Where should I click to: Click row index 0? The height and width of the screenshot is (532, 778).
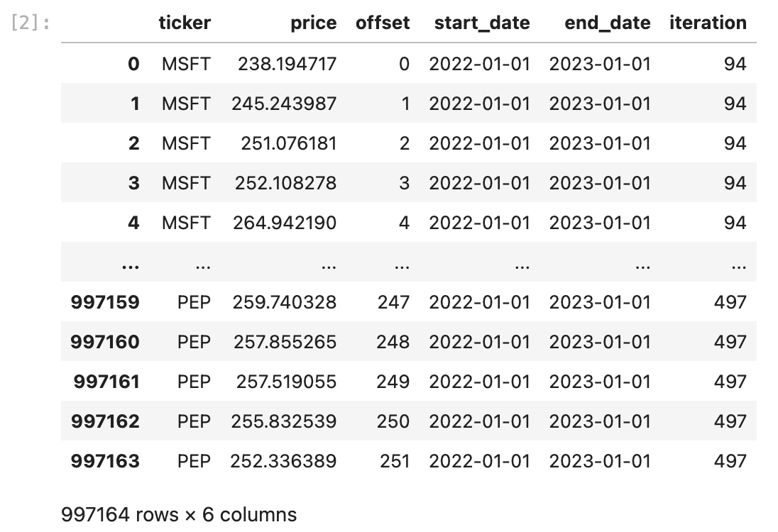click(x=133, y=64)
